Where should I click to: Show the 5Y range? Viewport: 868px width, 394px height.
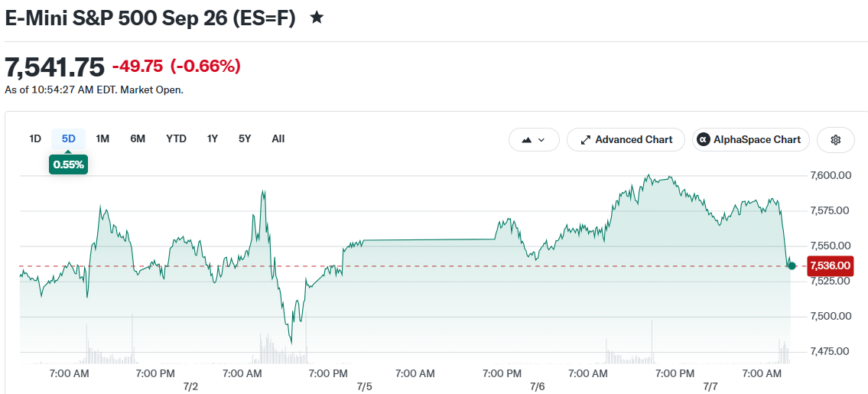tap(245, 138)
